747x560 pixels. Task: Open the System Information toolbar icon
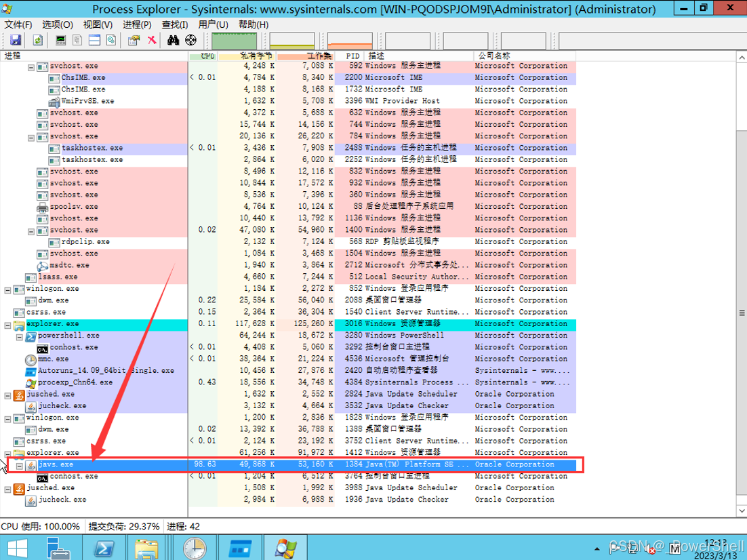pyautogui.click(x=60, y=41)
